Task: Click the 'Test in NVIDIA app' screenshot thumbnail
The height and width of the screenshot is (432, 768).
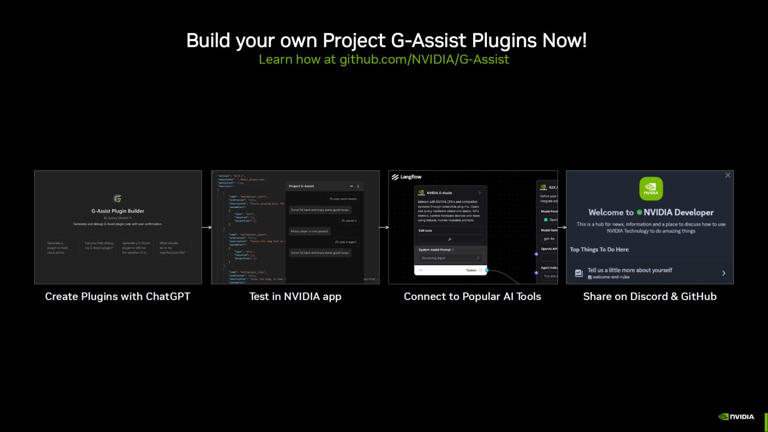Action: click(x=295, y=227)
